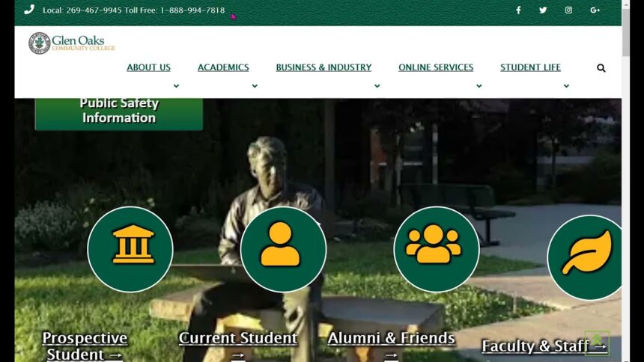This screenshot has height=362, width=644.
Task: Click the Alumni & Friends group icon
Action: [x=436, y=249]
